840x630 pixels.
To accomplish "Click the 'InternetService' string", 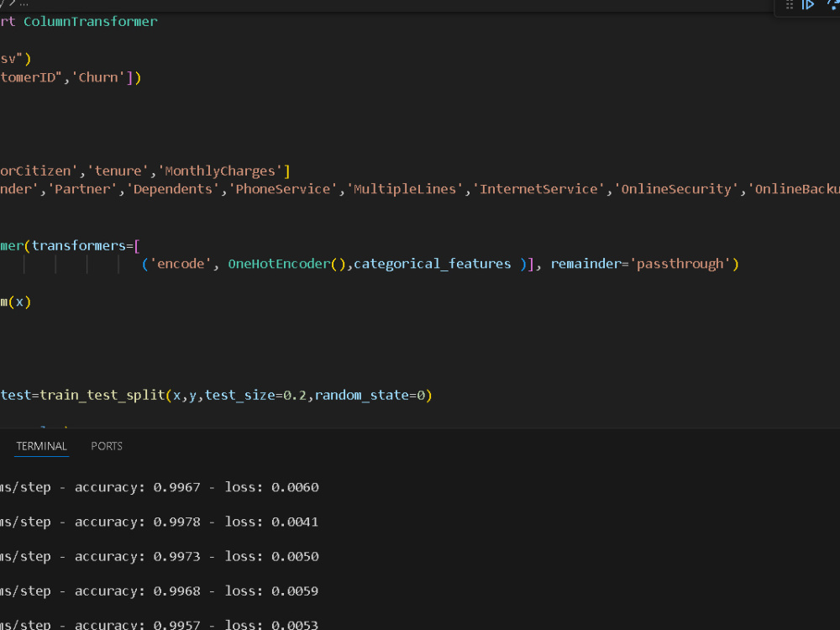I will (538, 189).
